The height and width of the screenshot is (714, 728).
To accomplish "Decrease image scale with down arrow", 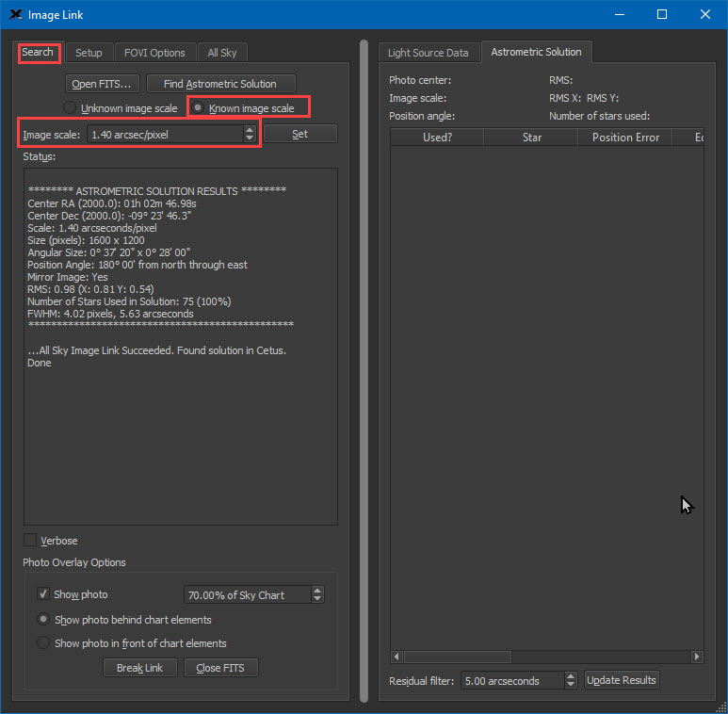I will (x=250, y=138).
